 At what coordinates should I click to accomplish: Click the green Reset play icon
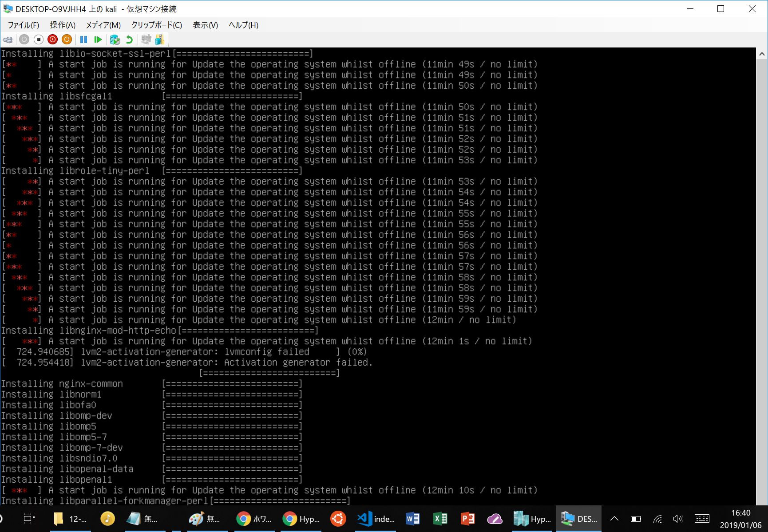(98, 40)
